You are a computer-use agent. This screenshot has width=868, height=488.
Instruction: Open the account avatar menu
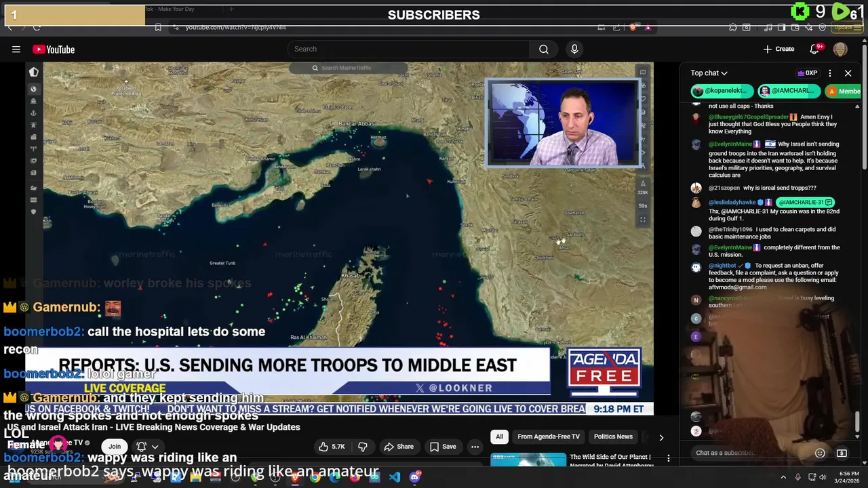coord(840,49)
